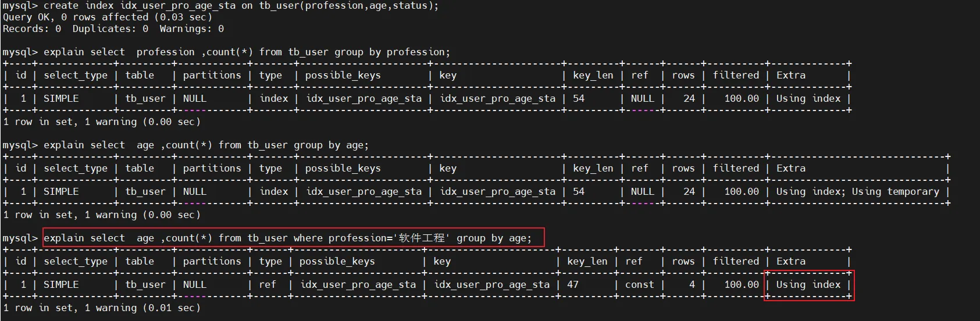Click the 'select_type' header in the last result table
980x321 pixels.
pos(76,262)
